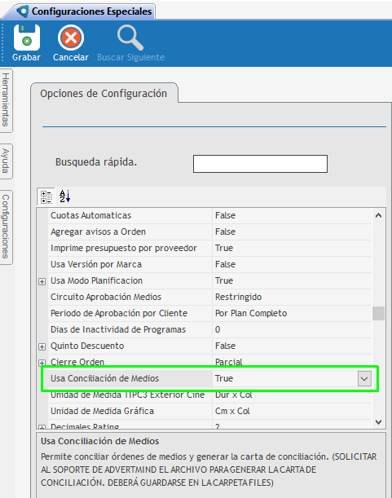
Task: Click the Por Plan Completo value cell
Action: click(x=251, y=313)
